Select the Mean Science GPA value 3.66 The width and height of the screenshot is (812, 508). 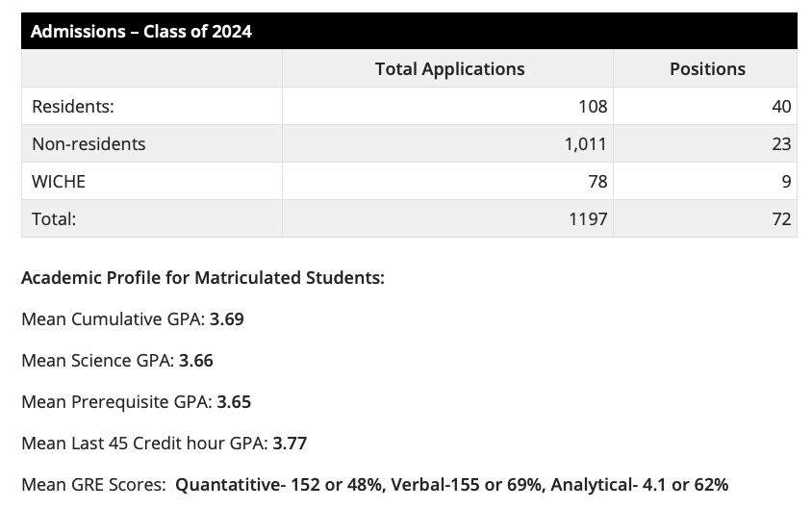[196, 361]
